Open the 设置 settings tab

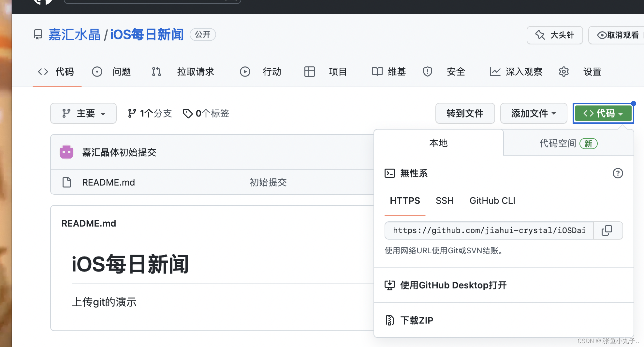pos(580,72)
